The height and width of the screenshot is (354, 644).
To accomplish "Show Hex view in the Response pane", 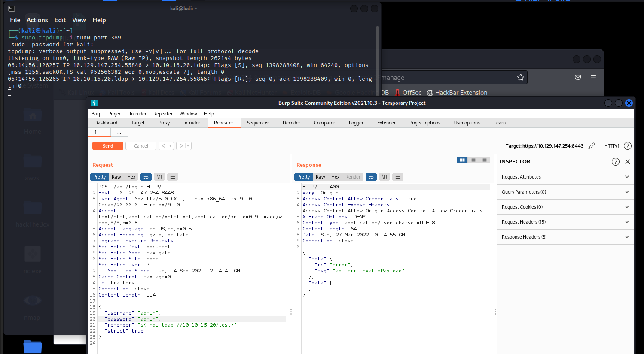I will pos(336,177).
